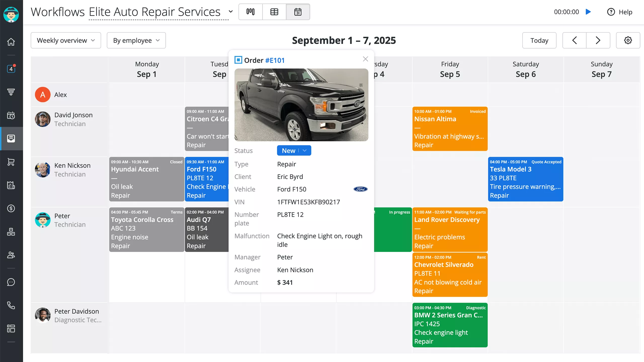Select the calendar view toggle
This screenshot has height=362, width=644.
coord(298,12)
